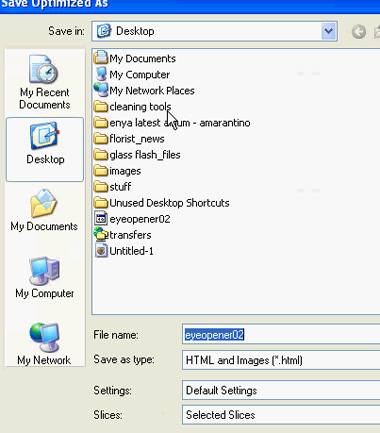Select Desktop in the places bar
This screenshot has width=380, height=433.
pos(45,149)
